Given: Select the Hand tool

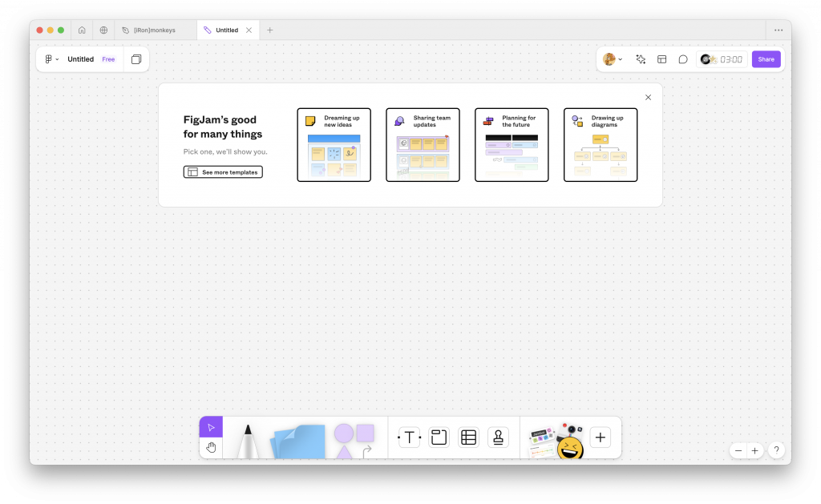Looking at the screenshot, I should coord(211,447).
